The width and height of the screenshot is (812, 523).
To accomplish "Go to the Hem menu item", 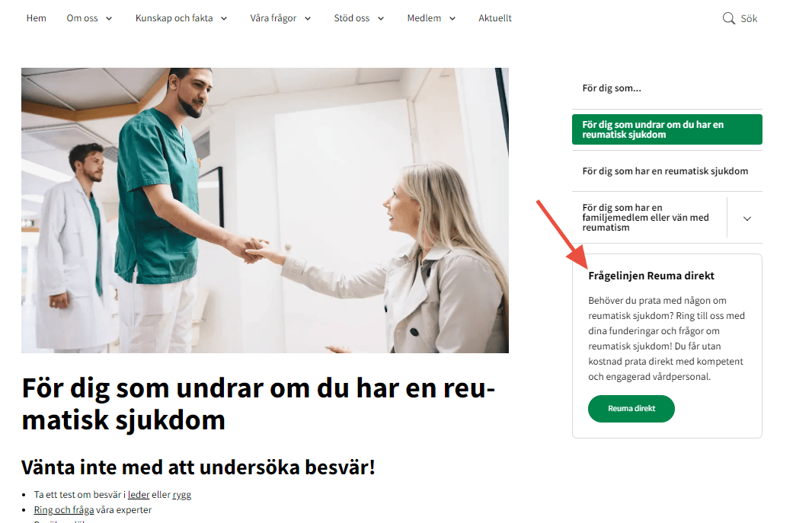I will point(37,18).
